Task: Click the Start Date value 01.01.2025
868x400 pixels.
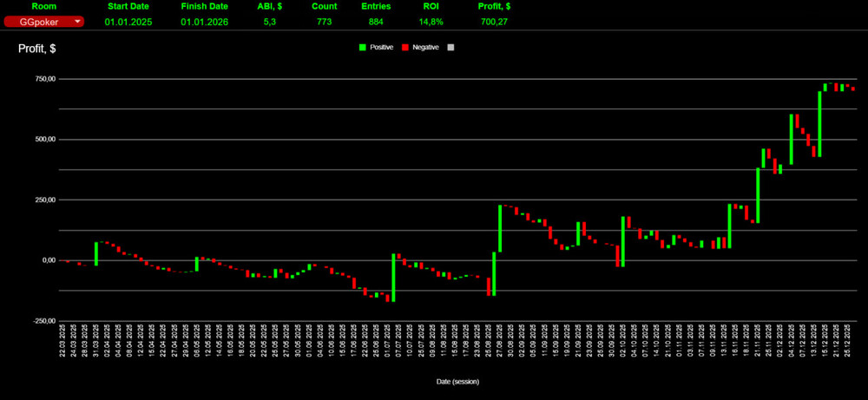Action: (128, 22)
